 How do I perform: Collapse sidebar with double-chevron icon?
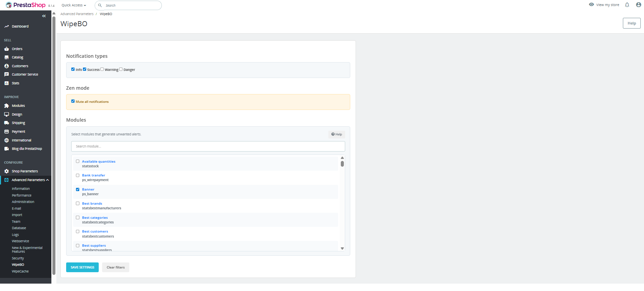tap(44, 16)
